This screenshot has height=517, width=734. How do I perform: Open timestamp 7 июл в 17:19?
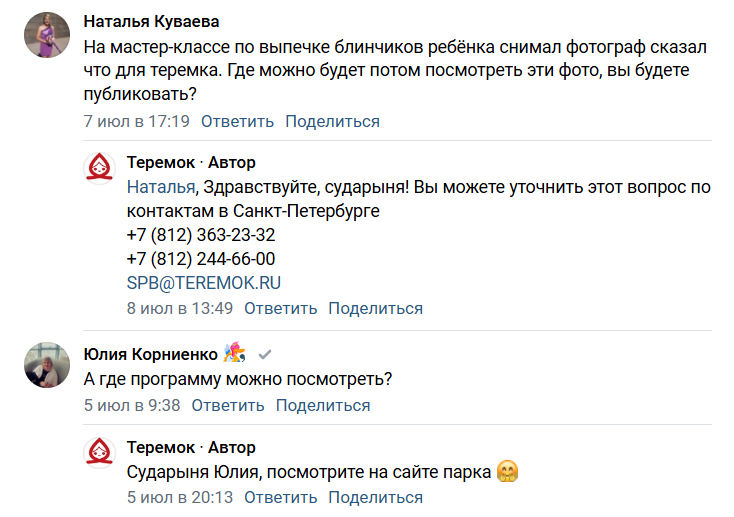click(x=136, y=121)
